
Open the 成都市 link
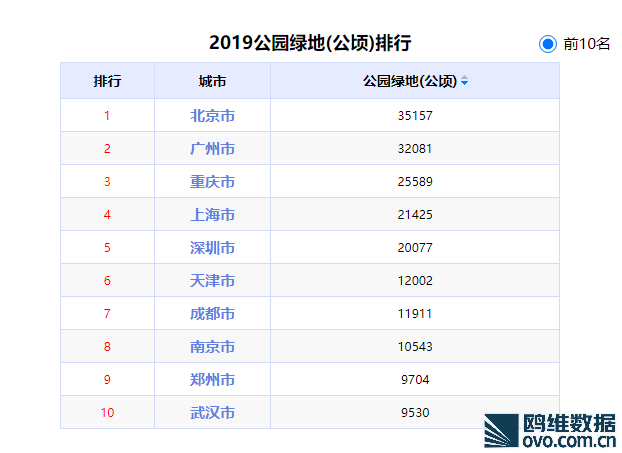pyautogui.click(x=212, y=314)
